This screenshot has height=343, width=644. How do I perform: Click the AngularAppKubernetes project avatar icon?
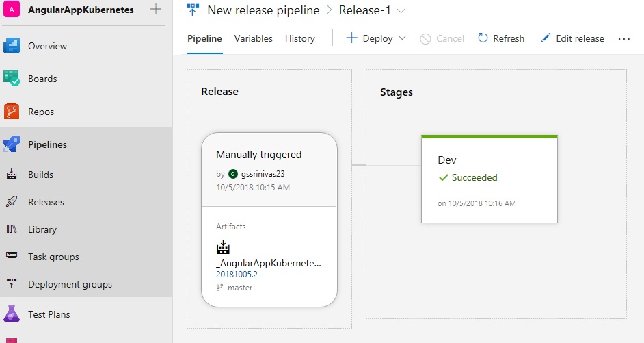tap(12, 9)
